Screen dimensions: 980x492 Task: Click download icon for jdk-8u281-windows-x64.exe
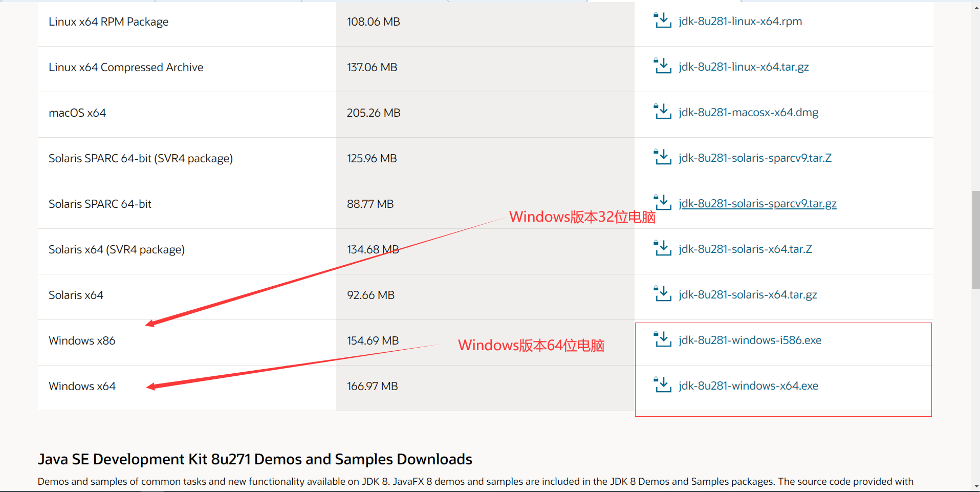point(662,385)
